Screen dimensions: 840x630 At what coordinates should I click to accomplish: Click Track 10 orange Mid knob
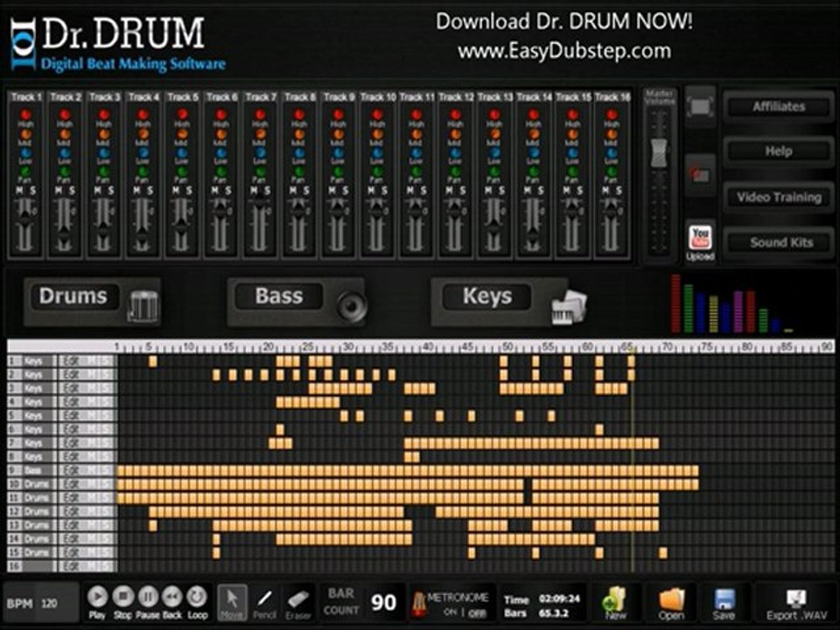click(x=377, y=134)
